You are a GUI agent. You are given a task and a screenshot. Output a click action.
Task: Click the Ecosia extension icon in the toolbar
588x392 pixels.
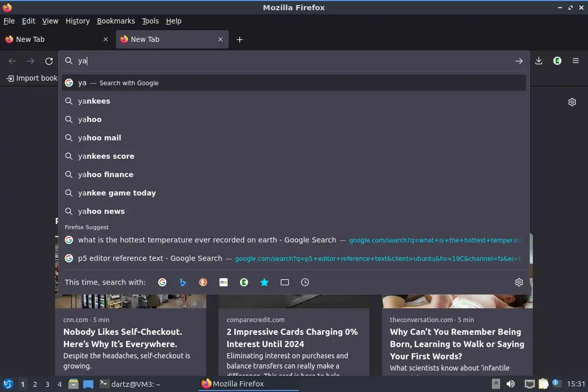[557, 61]
